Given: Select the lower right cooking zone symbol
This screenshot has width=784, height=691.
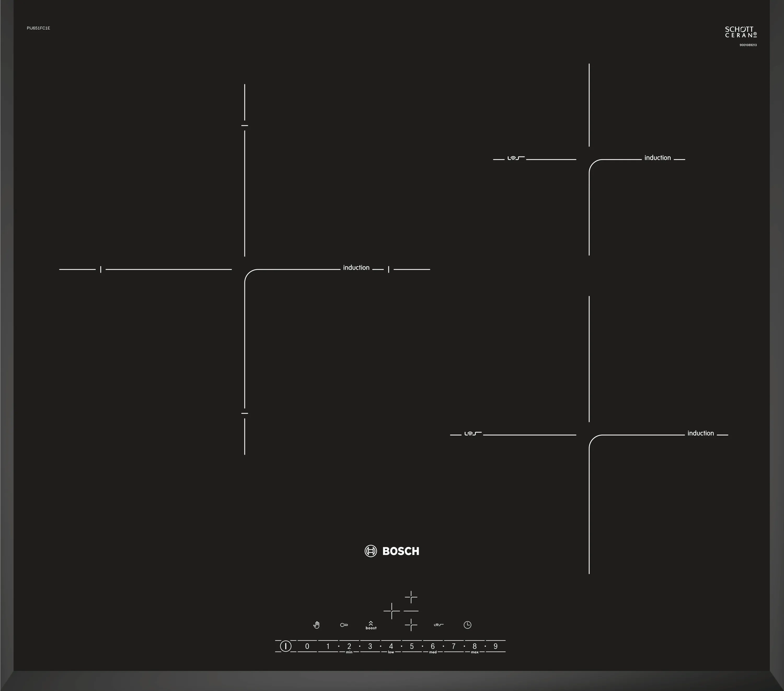Looking at the screenshot, I should [x=411, y=625].
